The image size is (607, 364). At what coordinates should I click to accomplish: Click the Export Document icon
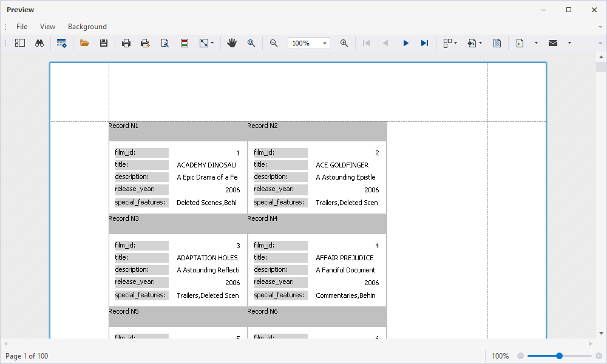coord(520,43)
